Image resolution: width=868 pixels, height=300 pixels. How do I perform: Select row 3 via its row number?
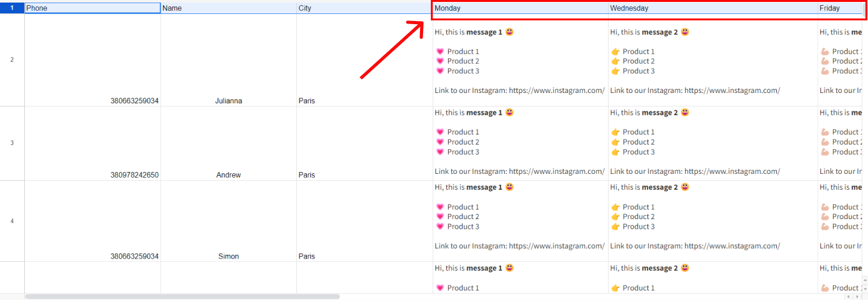[x=12, y=143]
